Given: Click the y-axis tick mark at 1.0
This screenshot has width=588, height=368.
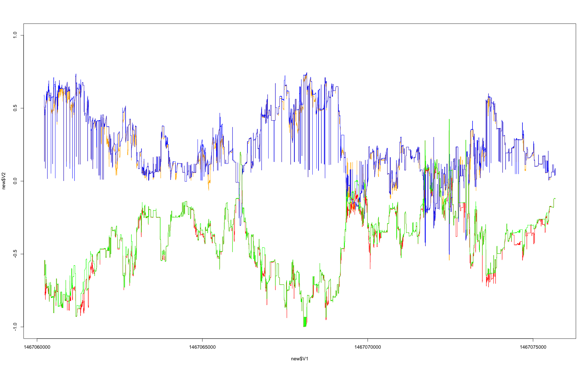Looking at the screenshot, I should [x=22, y=35].
